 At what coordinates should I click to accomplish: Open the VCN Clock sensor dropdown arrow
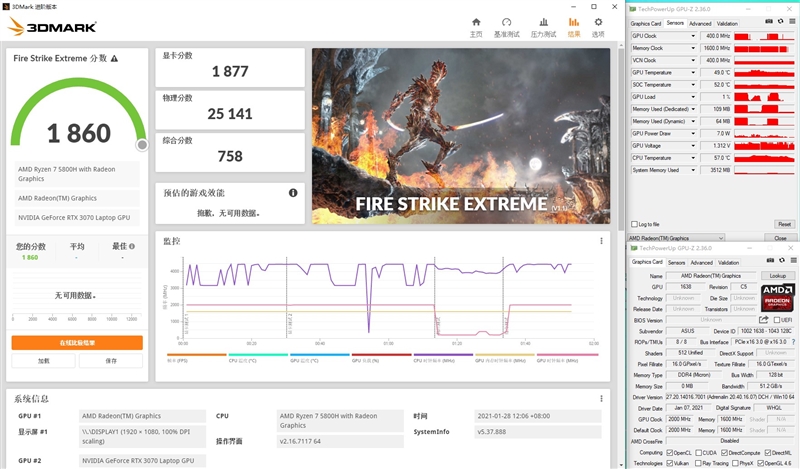coord(693,61)
